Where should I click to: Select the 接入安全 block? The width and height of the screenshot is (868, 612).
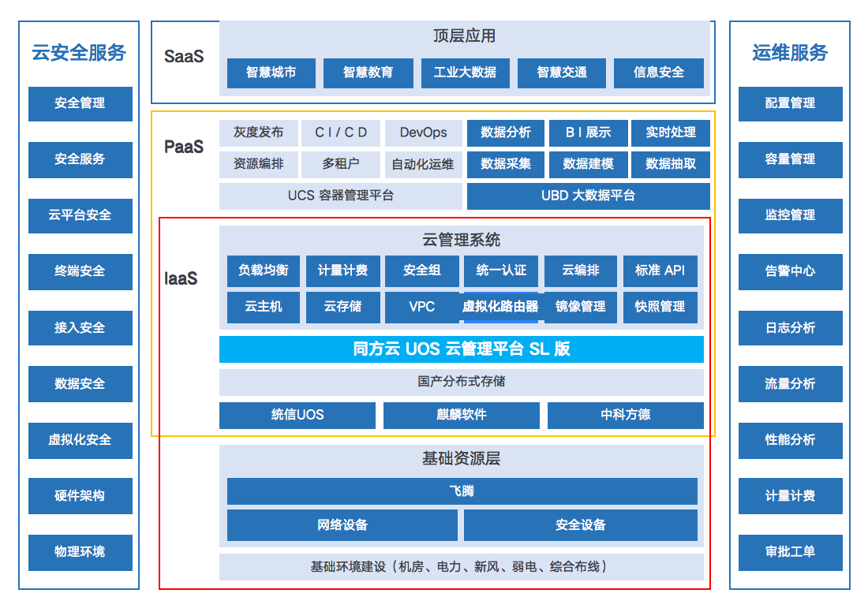(x=80, y=328)
